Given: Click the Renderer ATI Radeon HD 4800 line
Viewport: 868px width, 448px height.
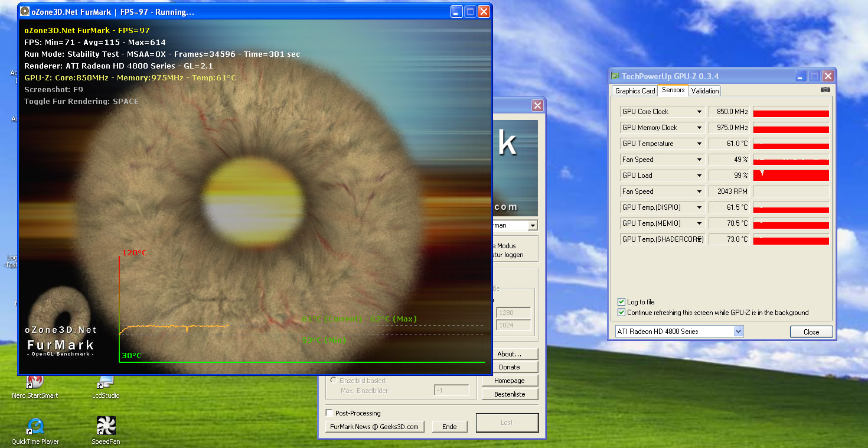Looking at the screenshot, I should (119, 66).
